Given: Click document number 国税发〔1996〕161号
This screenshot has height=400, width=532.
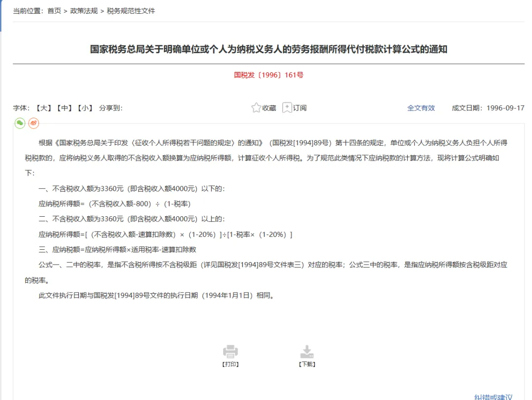Looking at the screenshot, I should point(268,75).
